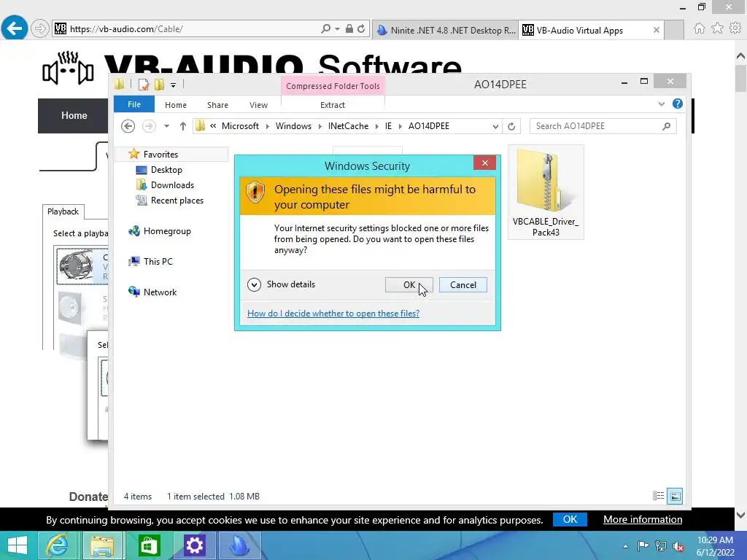
Task: Select the VBCABLE_Driver_Pack43 zip file
Action: click(546, 192)
